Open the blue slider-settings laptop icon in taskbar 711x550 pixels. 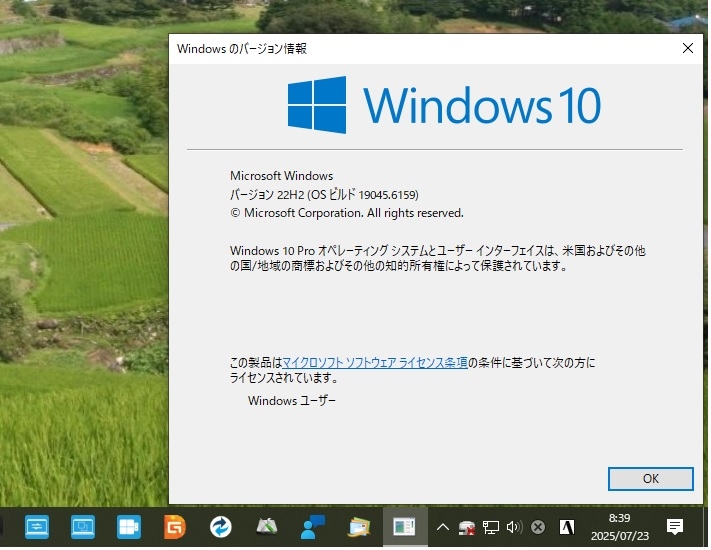(37, 527)
